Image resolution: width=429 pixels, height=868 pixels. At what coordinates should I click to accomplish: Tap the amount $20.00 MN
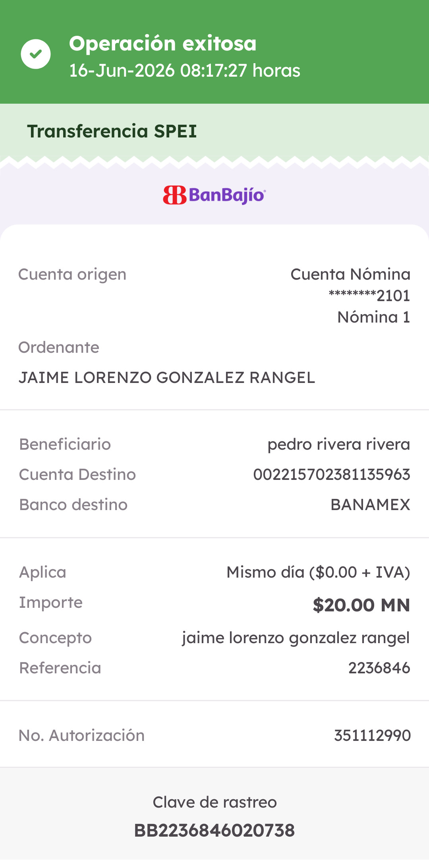[x=361, y=605]
